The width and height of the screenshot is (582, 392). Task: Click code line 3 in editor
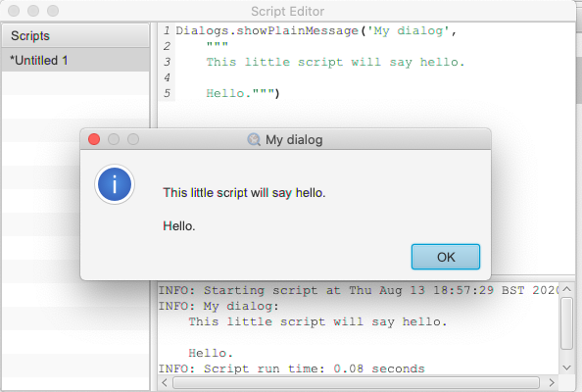tap(335, 62)
